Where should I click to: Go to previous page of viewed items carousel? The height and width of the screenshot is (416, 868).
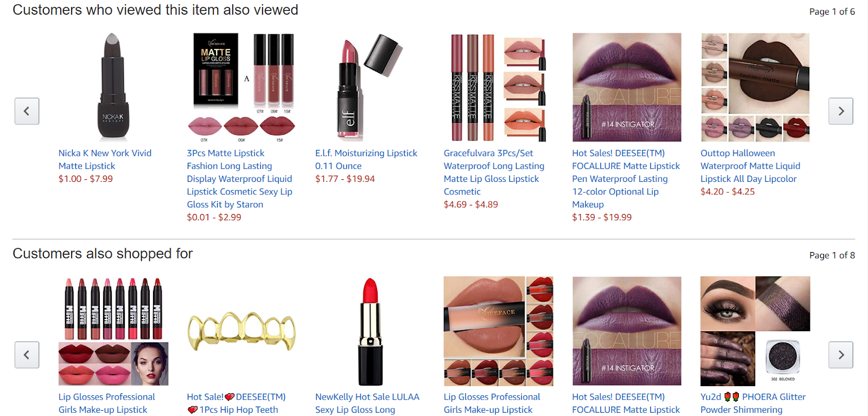pyautogui.click(x=27, y=111)
